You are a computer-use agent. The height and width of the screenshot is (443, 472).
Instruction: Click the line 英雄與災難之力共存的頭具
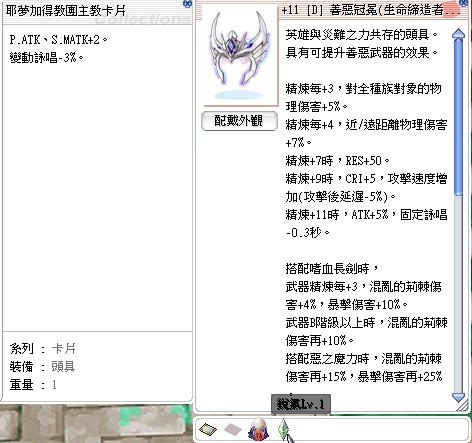point(362,35)
